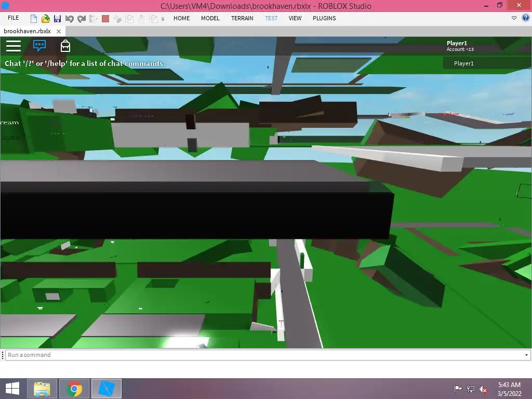Open the blue help question mark icon
The height and width of the screenshot is (399, 532).
click(526, 18)
